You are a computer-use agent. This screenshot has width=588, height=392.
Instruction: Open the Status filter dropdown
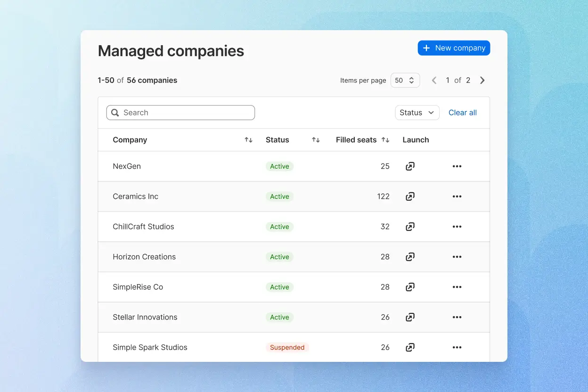(417, 113)
